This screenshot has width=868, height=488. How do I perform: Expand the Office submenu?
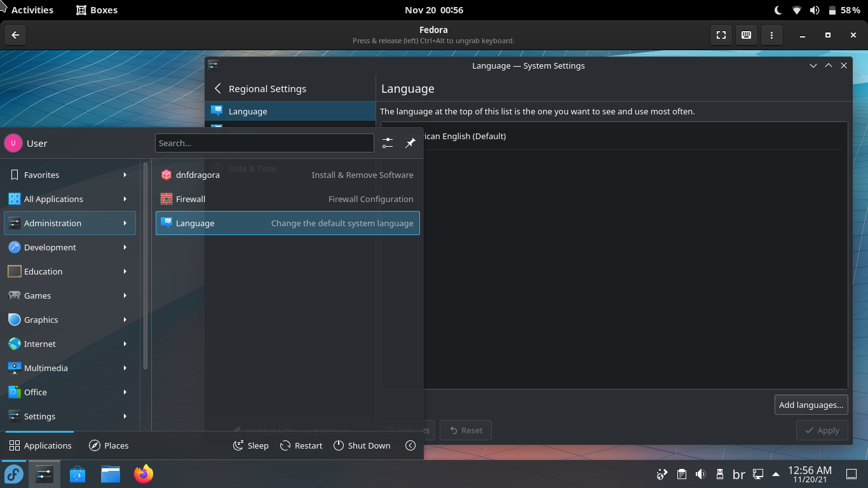[70, 392]
